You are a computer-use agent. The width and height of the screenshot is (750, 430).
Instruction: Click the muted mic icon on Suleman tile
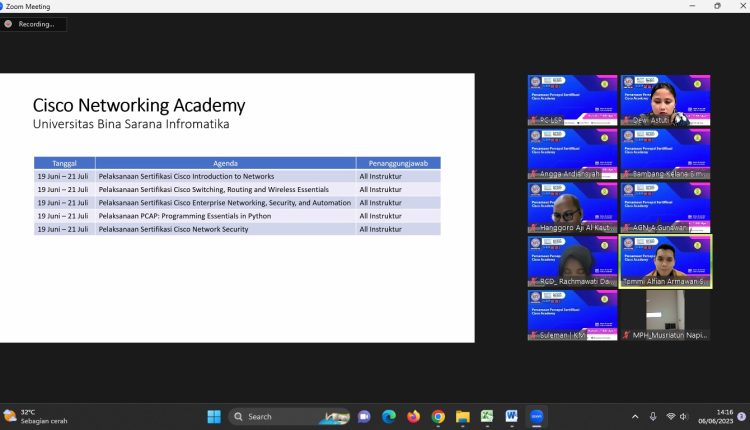[x=533, y=335]
